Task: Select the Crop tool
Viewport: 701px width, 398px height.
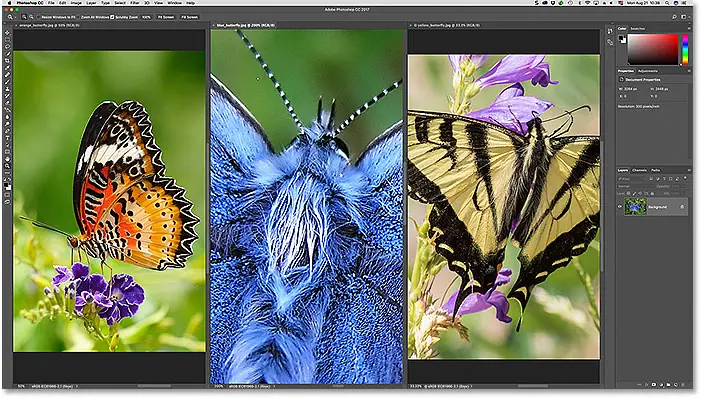Action: 8,60
